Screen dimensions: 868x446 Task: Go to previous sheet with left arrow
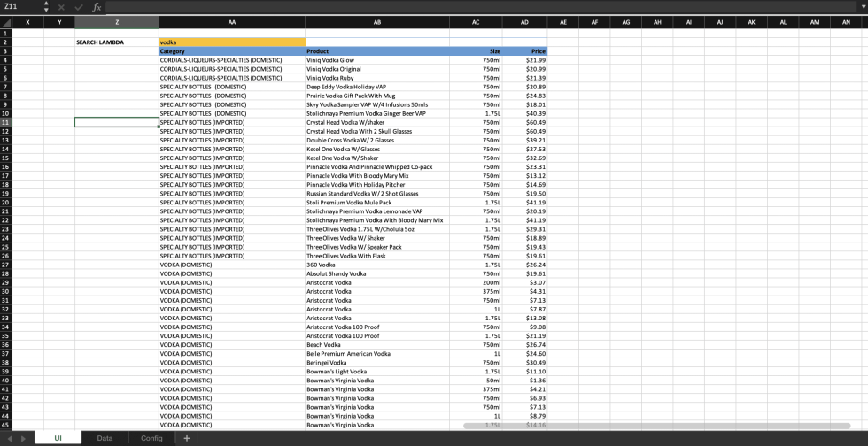[x=10, y=438]
